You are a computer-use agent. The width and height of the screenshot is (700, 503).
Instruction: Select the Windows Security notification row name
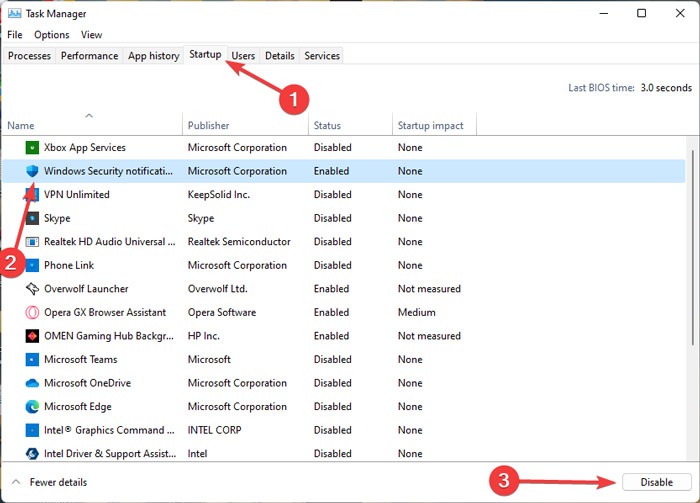point(108,171)
